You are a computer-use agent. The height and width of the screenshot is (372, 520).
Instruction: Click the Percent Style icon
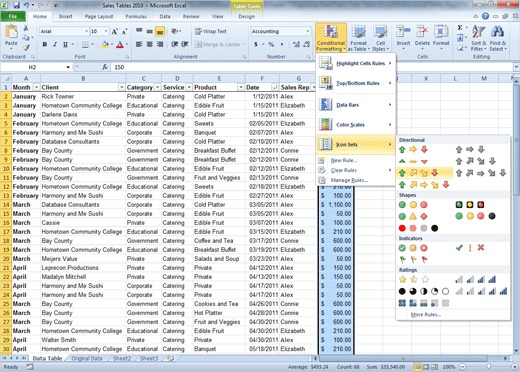click(x=271, y=44)
